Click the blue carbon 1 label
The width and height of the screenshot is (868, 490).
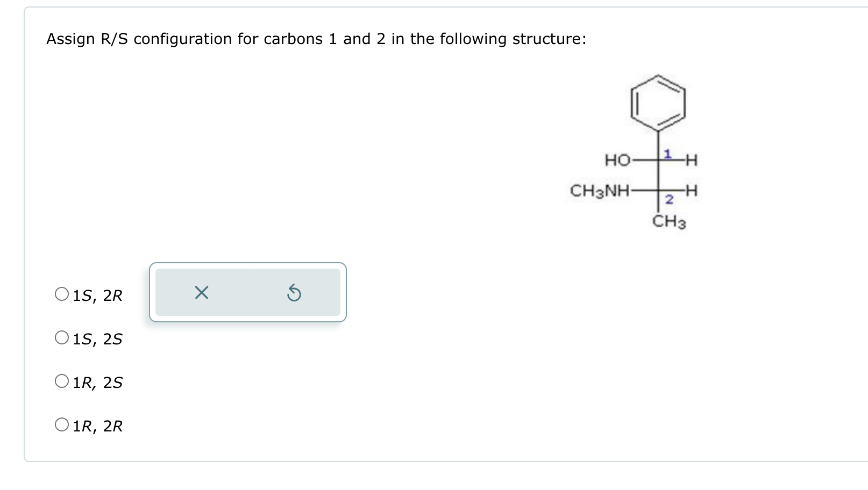[667, 153]
